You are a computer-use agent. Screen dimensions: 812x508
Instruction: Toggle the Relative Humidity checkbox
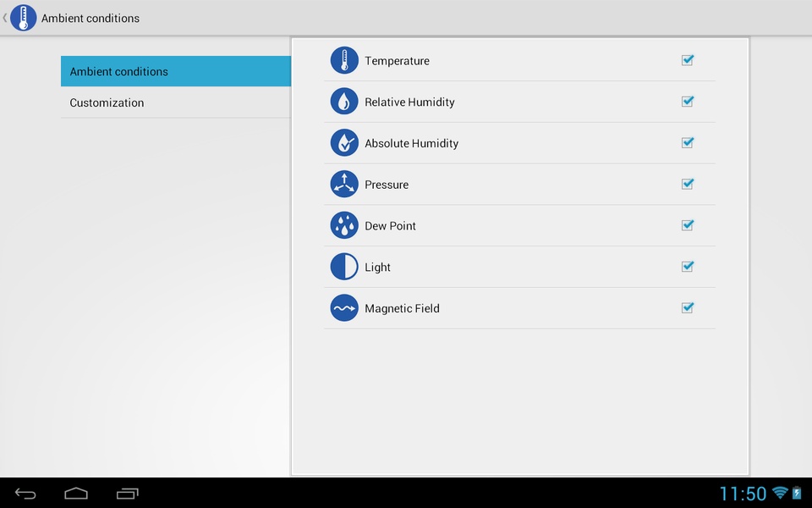coord(688,101)
